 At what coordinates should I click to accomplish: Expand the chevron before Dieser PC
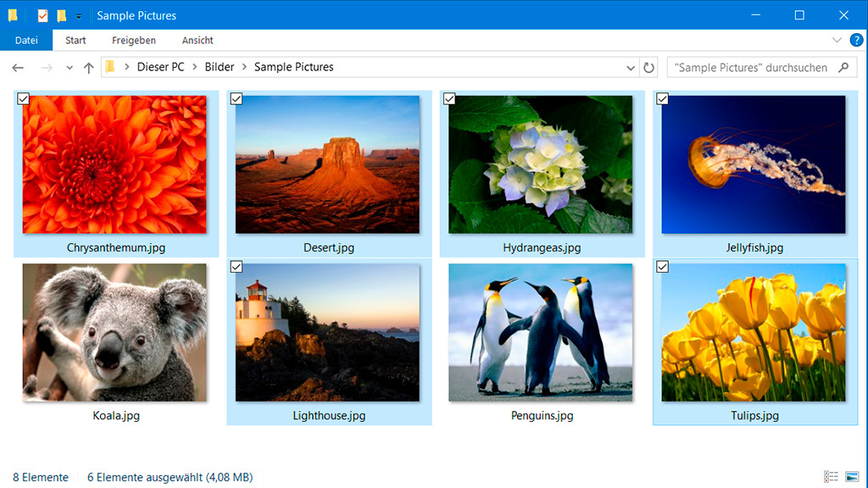click(x=127, y=67)
